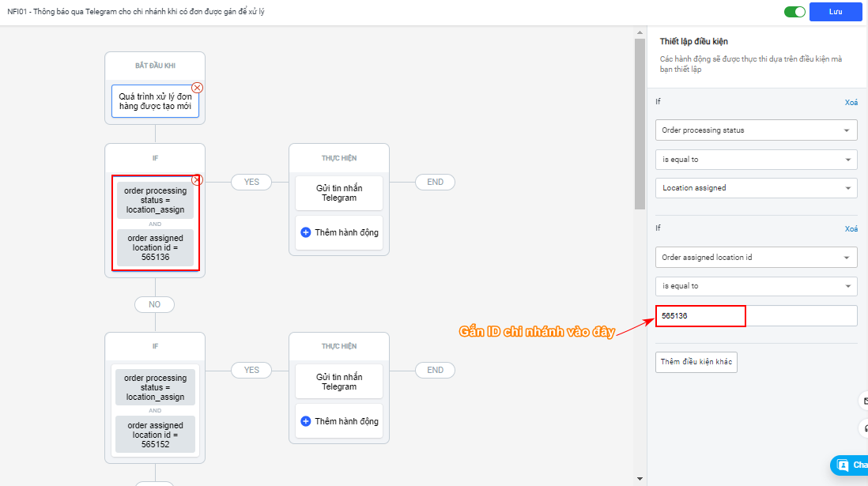Screen dimensions: 868x486
Task: Expand the first 'is equal to' operator dropdown
Action: pyautogui.click(x=756, y=160)
